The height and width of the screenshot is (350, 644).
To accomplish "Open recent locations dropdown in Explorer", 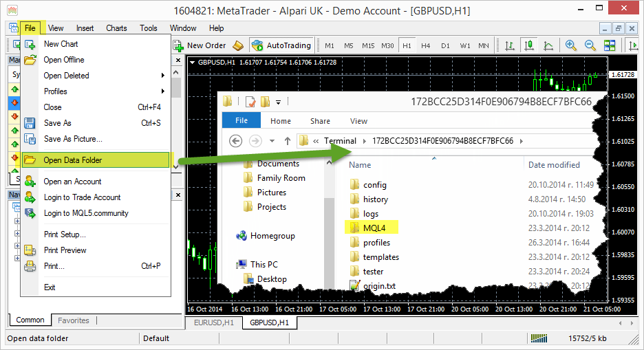I will tap(272, 141).
